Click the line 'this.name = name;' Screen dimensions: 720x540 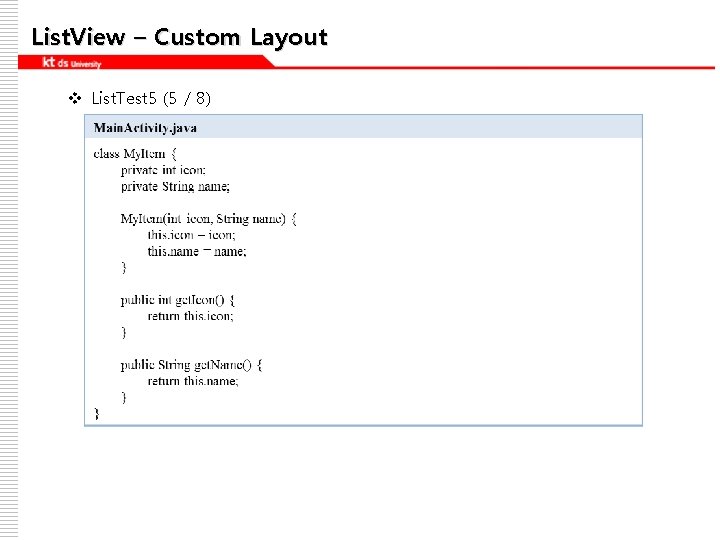click(x=197, y=251)
